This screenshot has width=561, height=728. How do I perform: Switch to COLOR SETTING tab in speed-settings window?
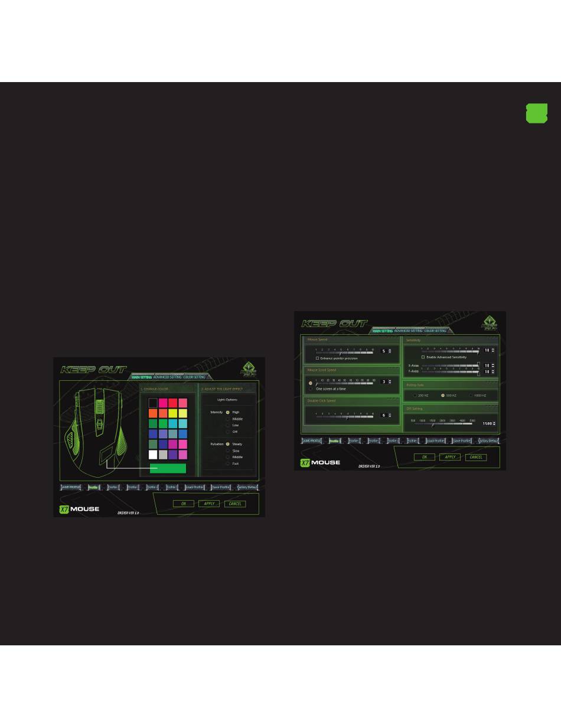[435, 331]
